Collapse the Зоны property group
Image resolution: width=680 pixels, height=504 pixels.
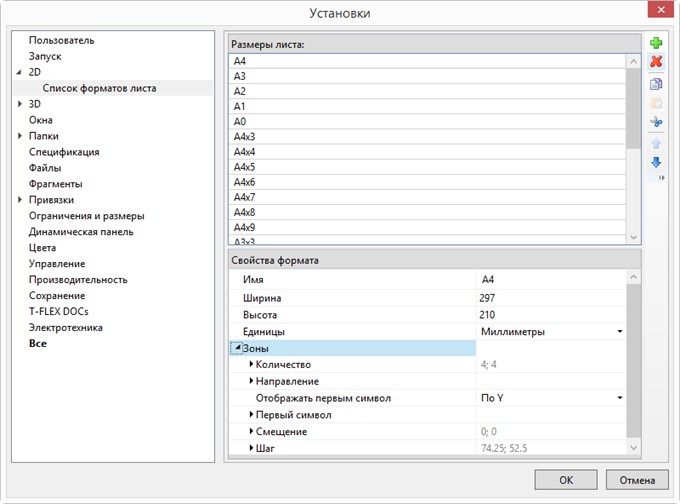click(238, 347)
